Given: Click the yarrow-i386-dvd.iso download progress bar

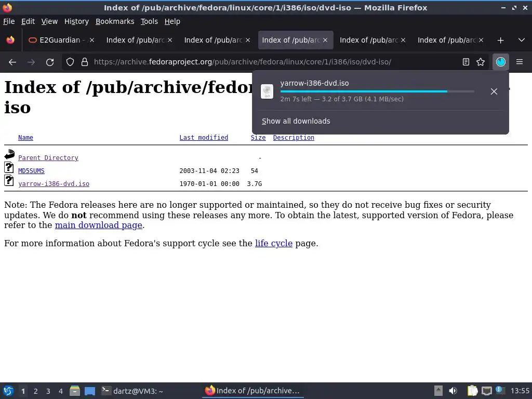Looking at the screenshot, I should click(x=377, y=91).
